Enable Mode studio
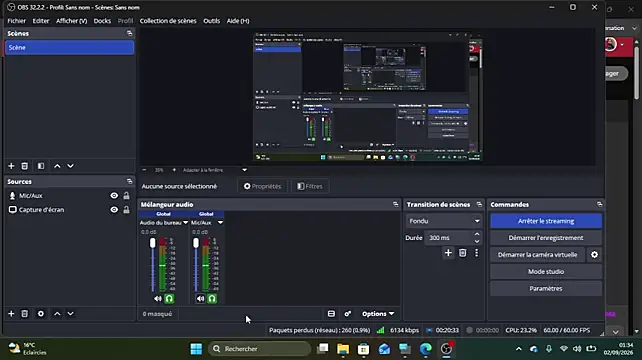 (x=546, y=272)
